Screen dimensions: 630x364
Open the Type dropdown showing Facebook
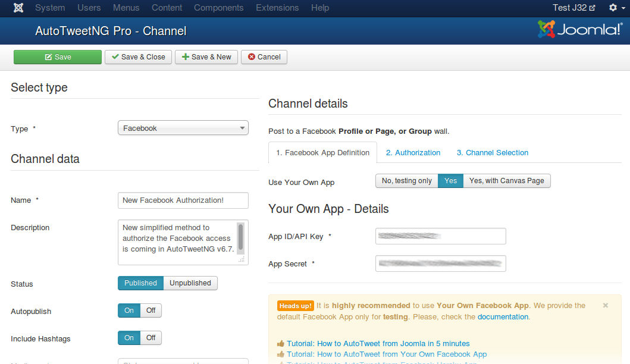(183, 128)
